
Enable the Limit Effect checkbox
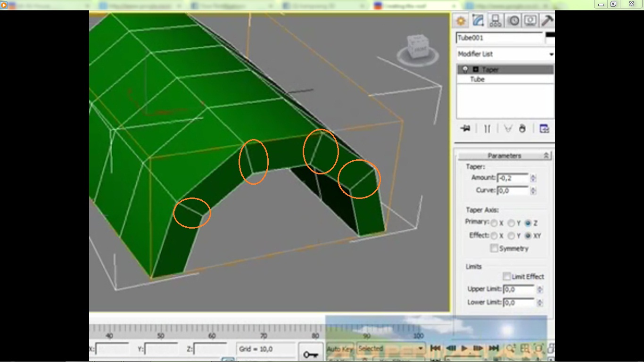pyautogui.click(x=506, y=276)
